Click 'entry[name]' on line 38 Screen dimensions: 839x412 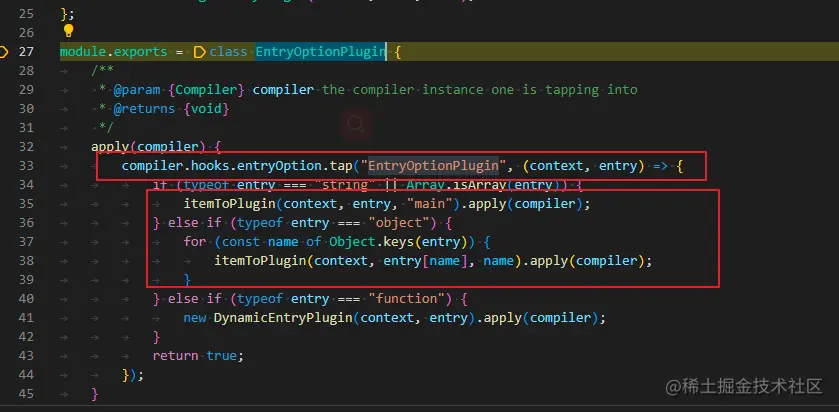425,261
